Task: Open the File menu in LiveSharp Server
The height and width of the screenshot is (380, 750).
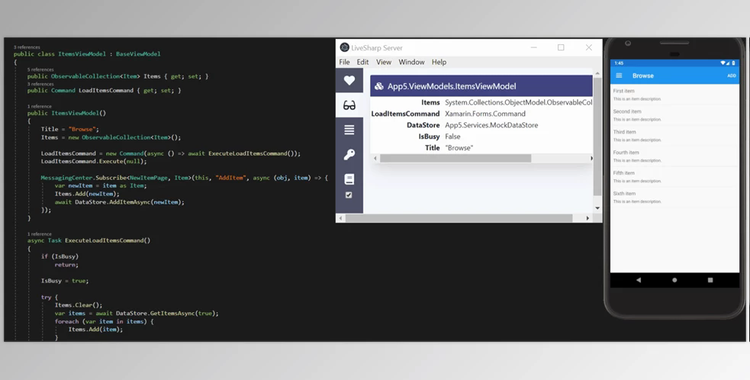Action: [344, 62]
